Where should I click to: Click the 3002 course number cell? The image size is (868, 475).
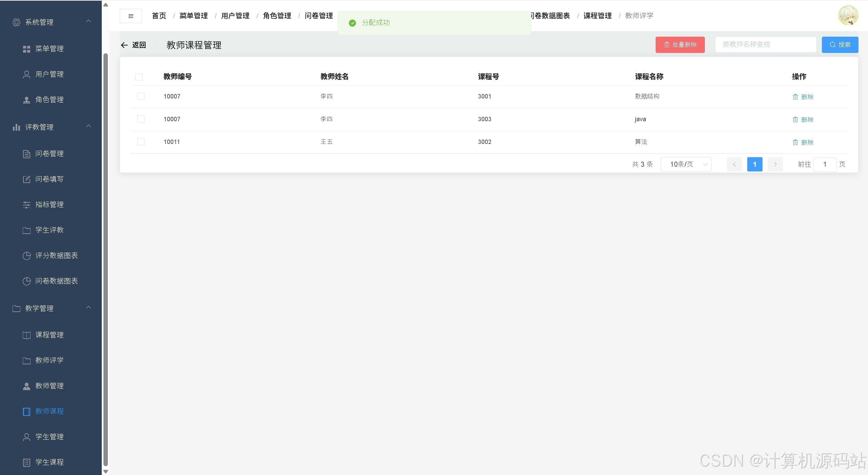484,142
